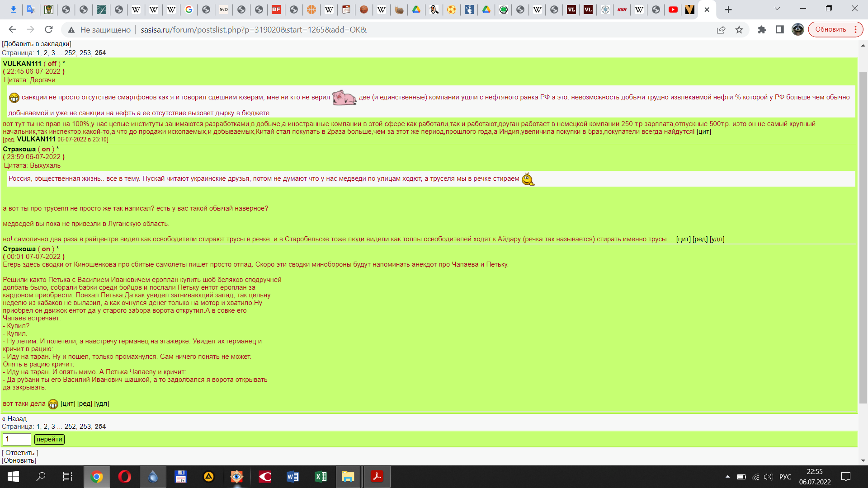Click the YouTube tab icon

click(x=673, y=9)
